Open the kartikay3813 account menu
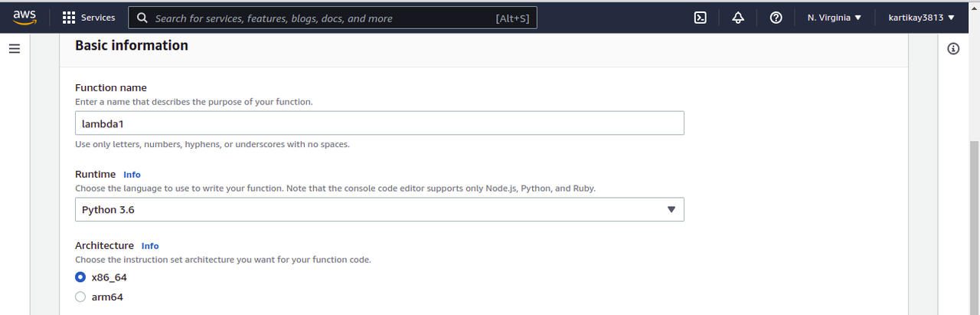Viewport: 980px width, 315px height. click(x=921, y=18)
